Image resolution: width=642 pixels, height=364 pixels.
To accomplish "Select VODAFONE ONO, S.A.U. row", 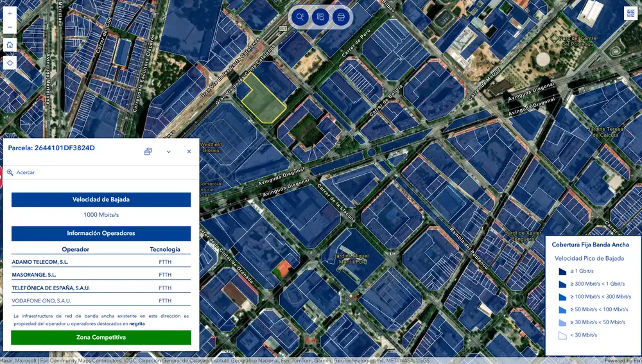I will point(101,300).
